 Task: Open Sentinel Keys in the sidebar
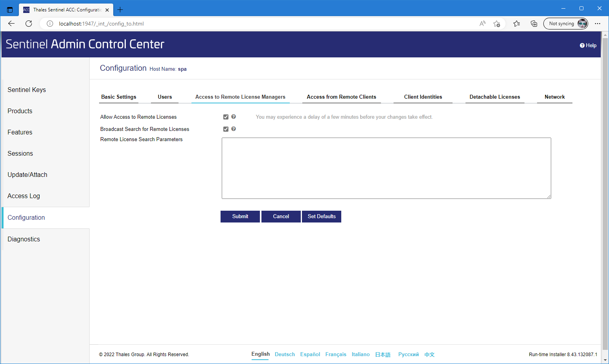(x=27, y=90)
